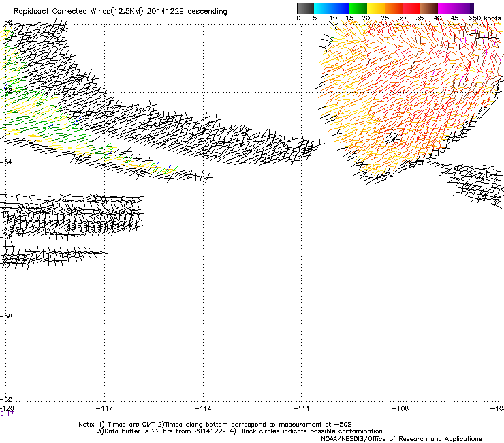Image resolution: width=504 pixels, height=443 pixels.
Task: Click the legend value '15'
Action: coord(349,18)
